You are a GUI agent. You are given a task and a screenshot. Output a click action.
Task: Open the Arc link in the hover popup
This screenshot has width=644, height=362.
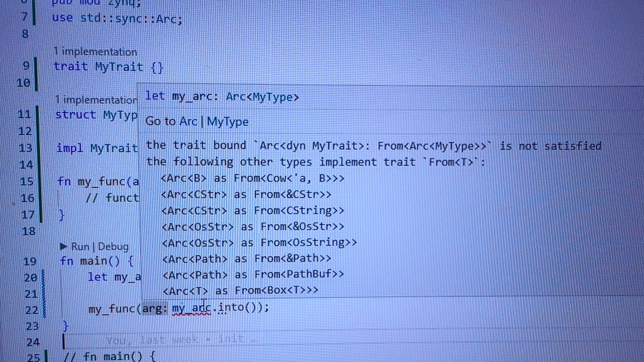tap(188, 121)
